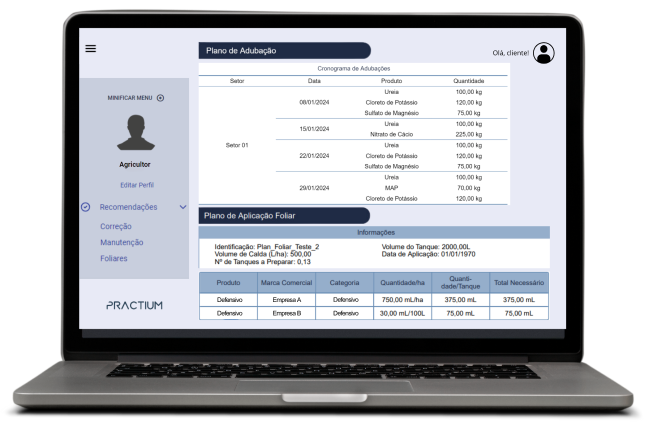Click the minimize menu circle icon

160,98
